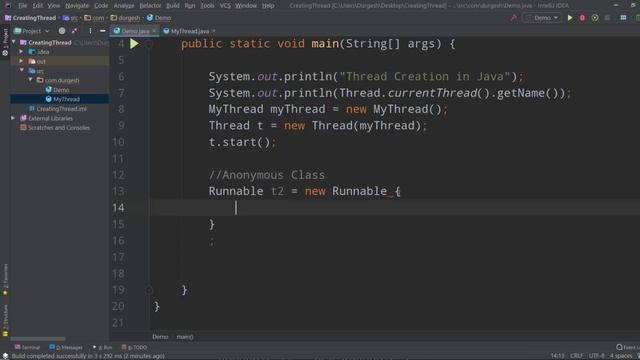Hide the Project panel with the minus icon
Image resolution: width=640 pixels, height=360 pixels.
[x=102, y=31]
